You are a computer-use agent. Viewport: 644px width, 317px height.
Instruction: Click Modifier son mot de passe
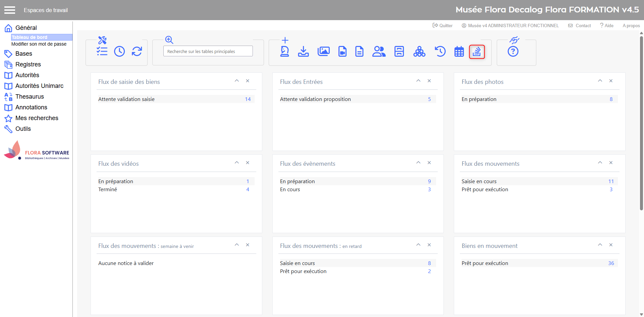(x=39, y=44)
